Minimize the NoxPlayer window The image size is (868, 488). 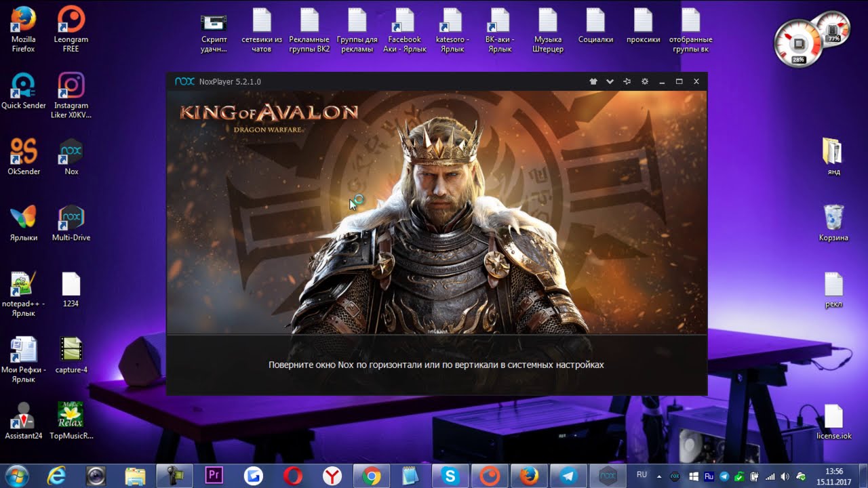(x=662, y=81)
